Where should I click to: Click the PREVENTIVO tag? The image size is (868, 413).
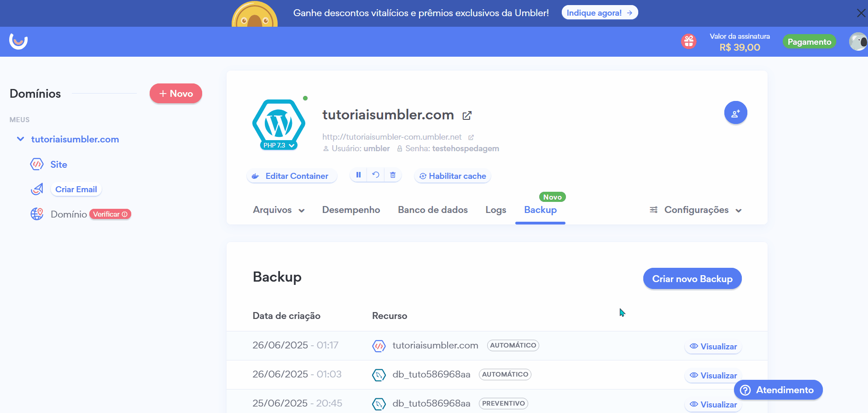[503, 403]
